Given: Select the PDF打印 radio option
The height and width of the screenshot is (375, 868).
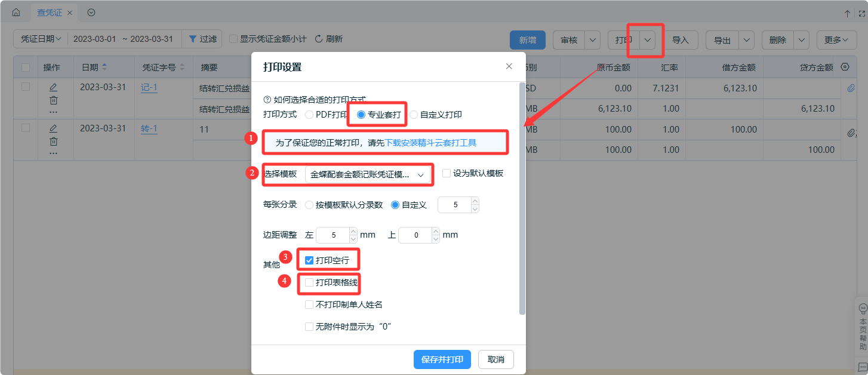Looking at the screenshot, I should point(309,115).
